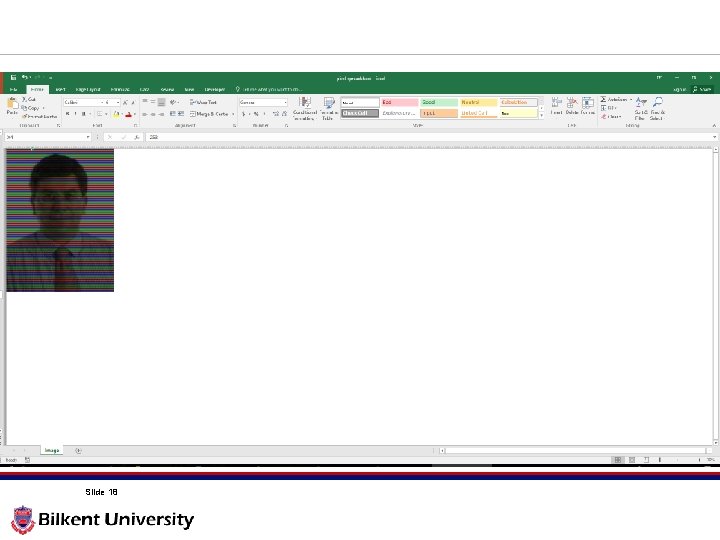Toggle Underline formatting
The image size is (720, 540).
(83, 114)
